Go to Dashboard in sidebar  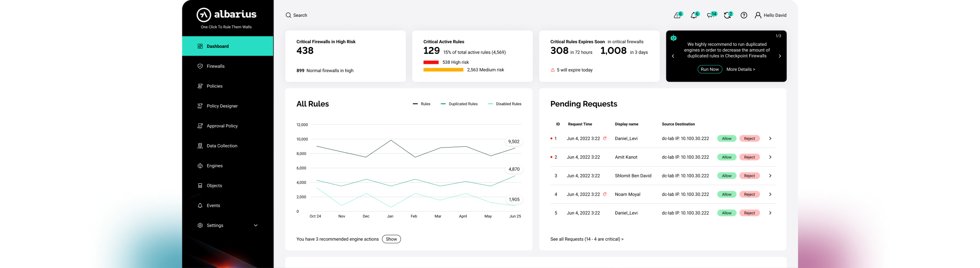(x=228, y=46)
